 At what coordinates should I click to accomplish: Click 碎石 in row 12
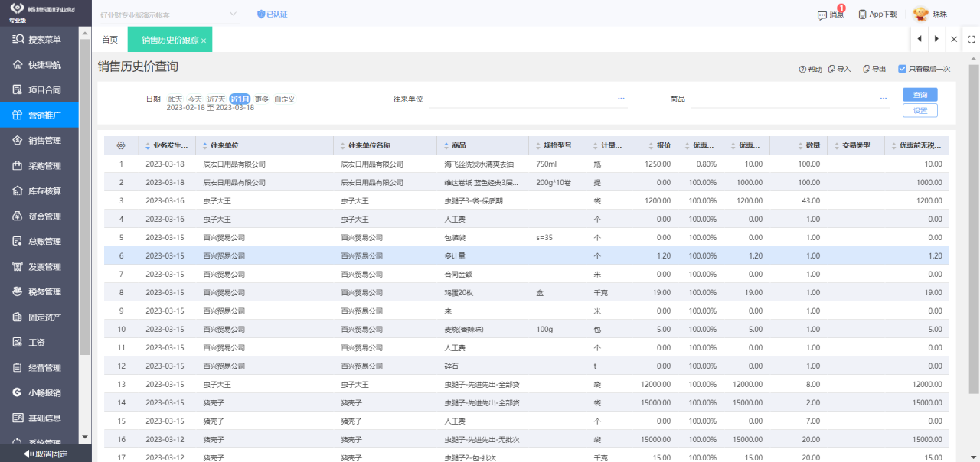point(451,366)
